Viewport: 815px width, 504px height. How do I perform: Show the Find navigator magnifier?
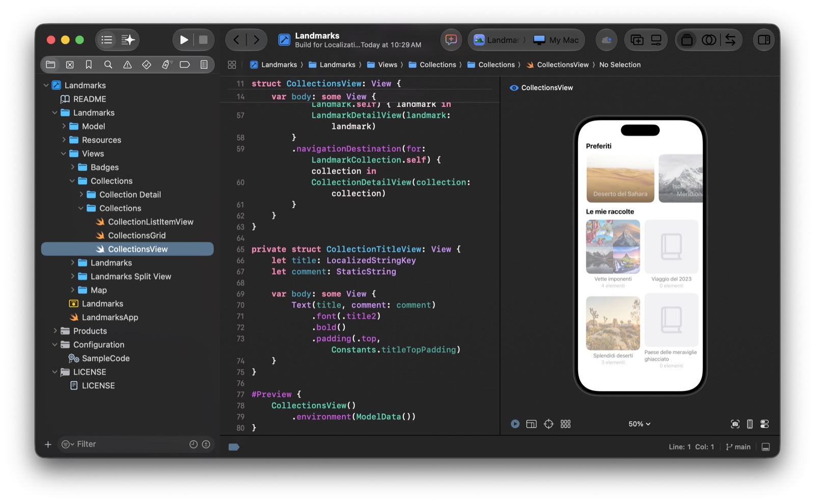click(108, 65)
